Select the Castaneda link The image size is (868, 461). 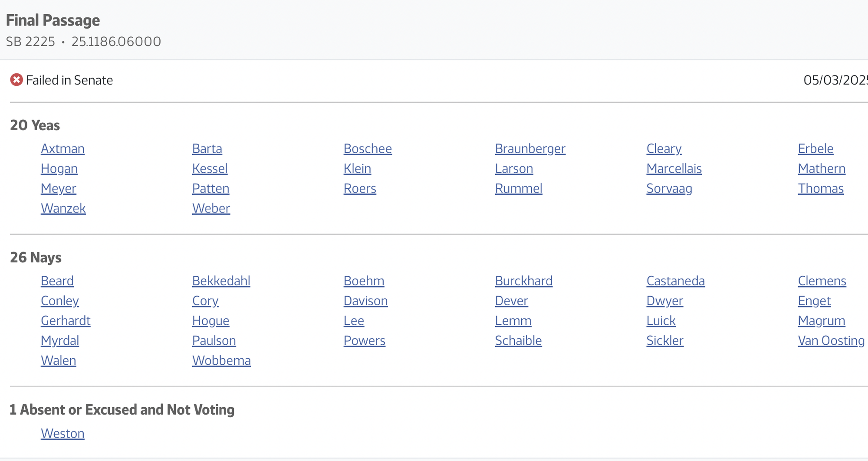pos(675,281)
